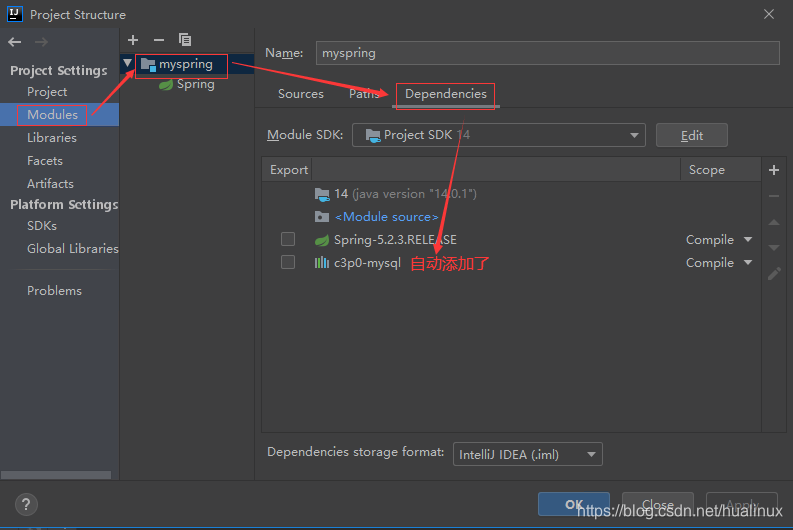Open the Module SDK dropdown
This screenshot has width=793, height=530.
coord(499,135)
